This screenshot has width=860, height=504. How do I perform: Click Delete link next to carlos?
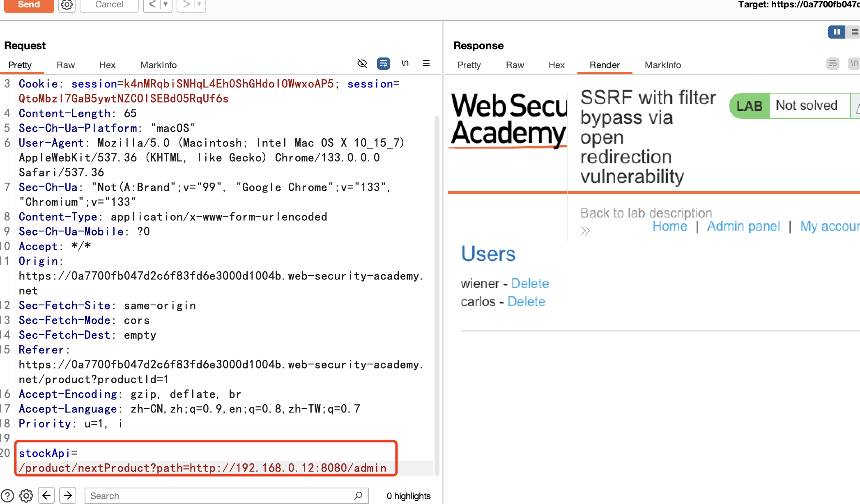(x=526, y=302)
